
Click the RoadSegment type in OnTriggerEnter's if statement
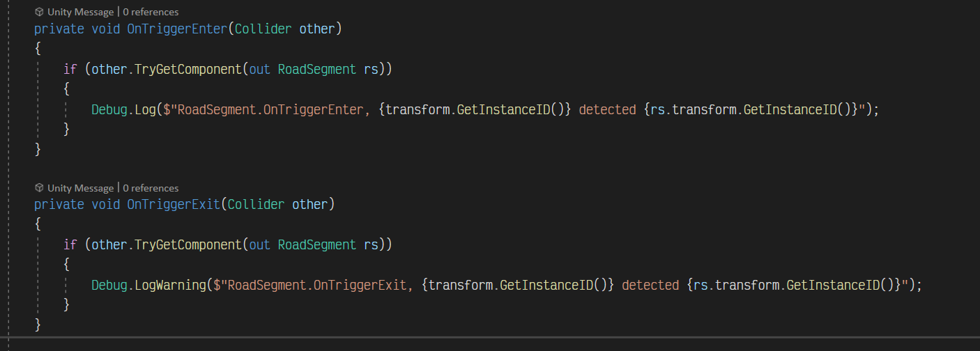click(317, 69)
